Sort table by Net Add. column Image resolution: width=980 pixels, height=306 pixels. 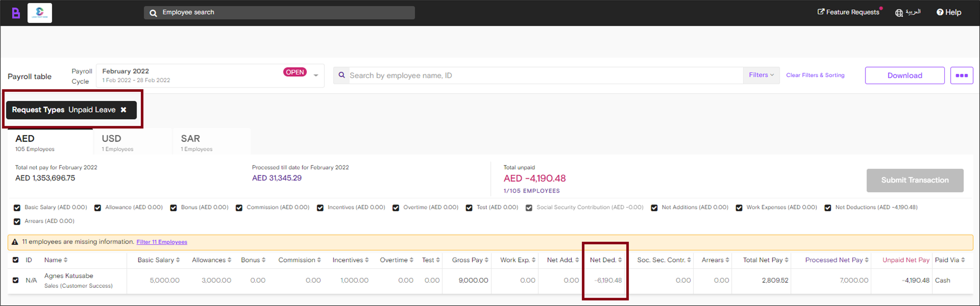point(563,260)
